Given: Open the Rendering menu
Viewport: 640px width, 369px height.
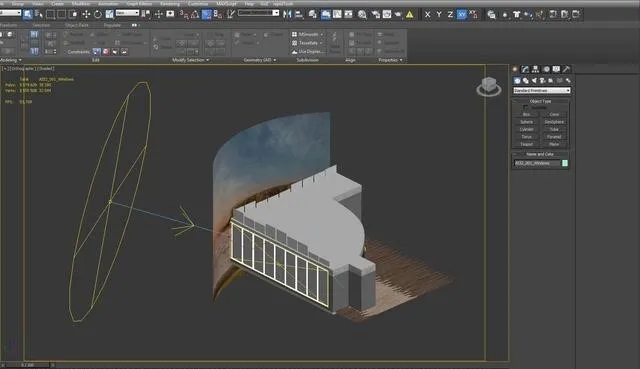Looking at the screenshot, I should click(170, 3).
